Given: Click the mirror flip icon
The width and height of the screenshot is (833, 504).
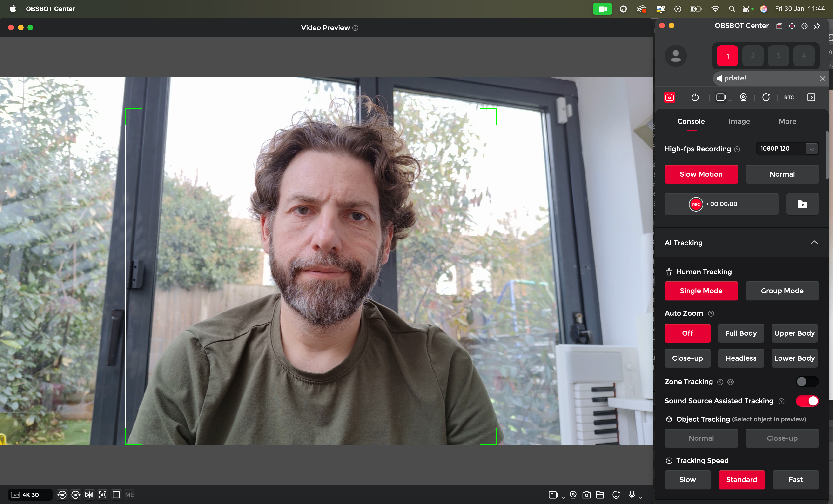Looking at the screenshot, I should (x=89, y=495).
